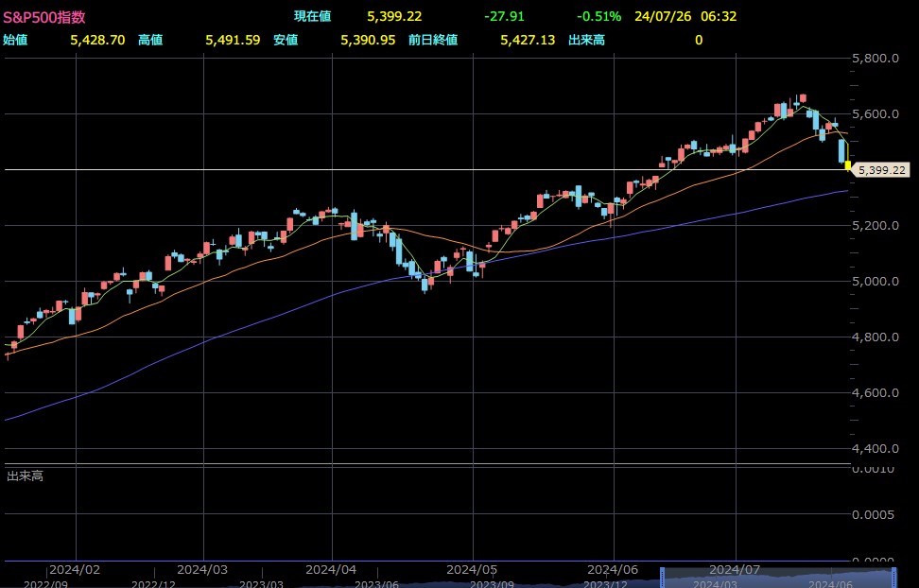Image resolution: width=919 pixels, height=588 pixels.
Task: Click the previous close value 5,427.13
Action: [x=528, y=40]
